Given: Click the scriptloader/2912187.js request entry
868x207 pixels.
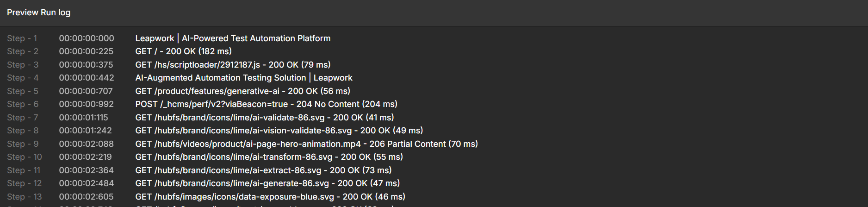Looking at the screenshot, I should [233, 65].
